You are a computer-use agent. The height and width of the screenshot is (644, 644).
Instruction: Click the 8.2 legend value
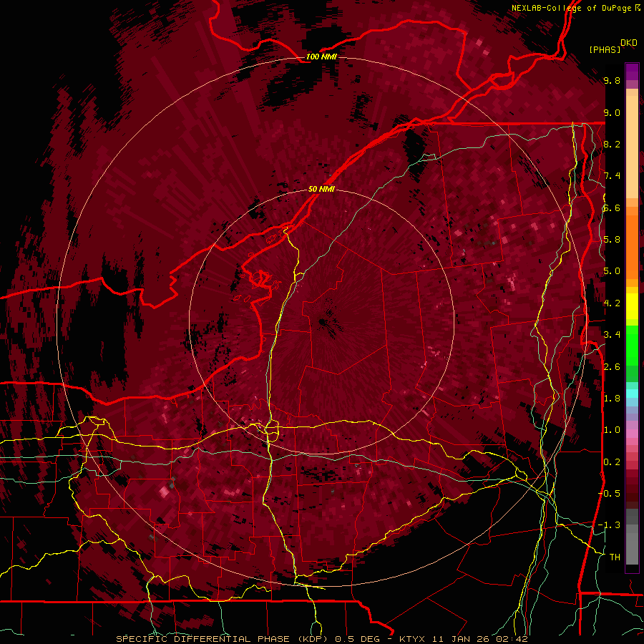(x=612, y=144)
